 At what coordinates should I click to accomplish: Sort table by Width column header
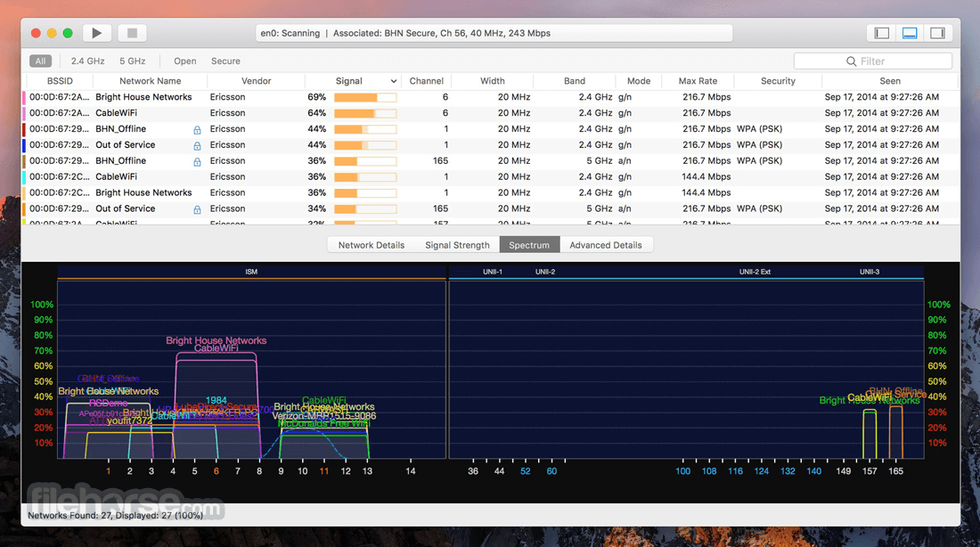pyautogui.click(x=493, y=81)
